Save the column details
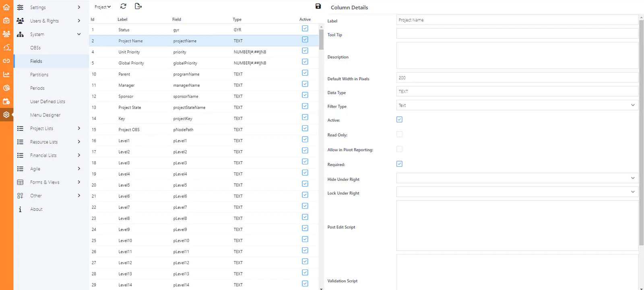Viewport: 644px width, 290px height. click(x=318, y=6)
